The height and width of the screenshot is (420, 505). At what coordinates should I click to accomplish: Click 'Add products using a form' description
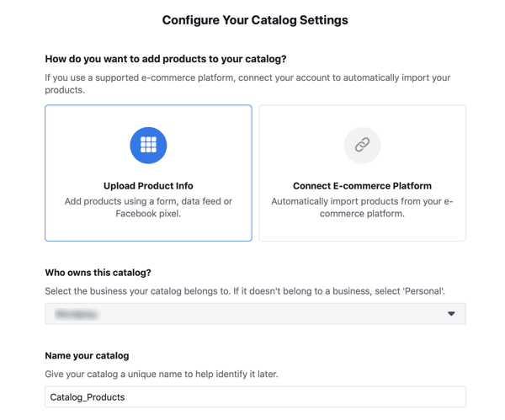(148, 207)
